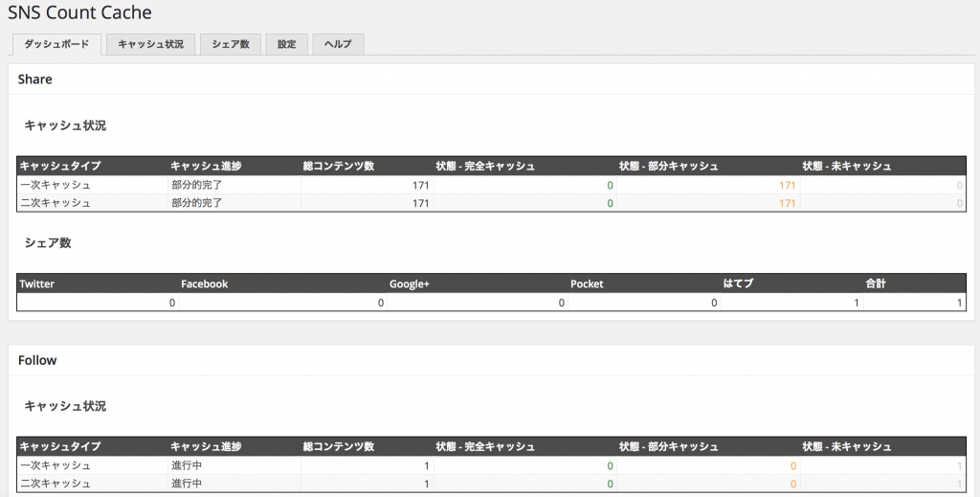Click 総コンテンツ数 header in Follow table

pos(339,446)
